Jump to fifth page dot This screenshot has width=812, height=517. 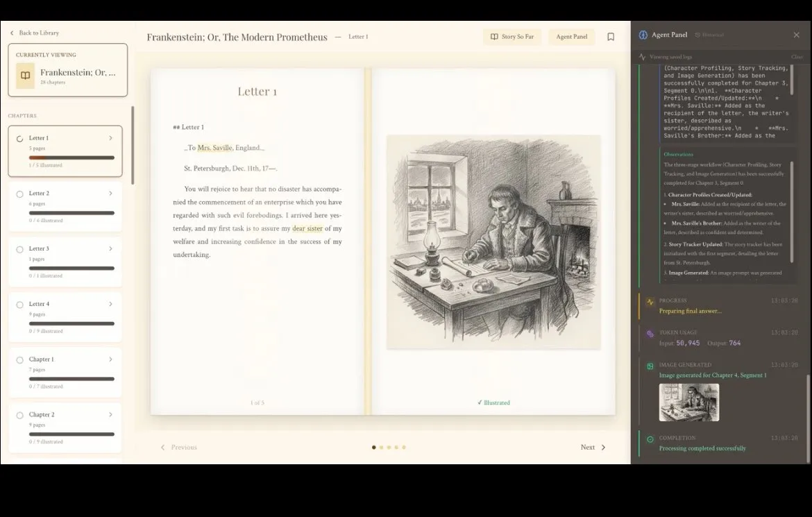tap(404, 448)
